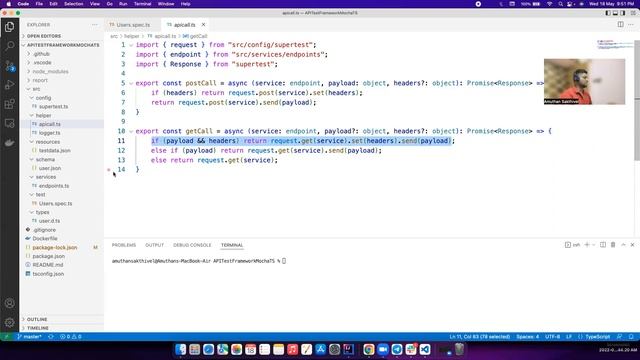Fold the postCall function at line 5
This screenshot has width=640, height=360.
tap(131, 83)
